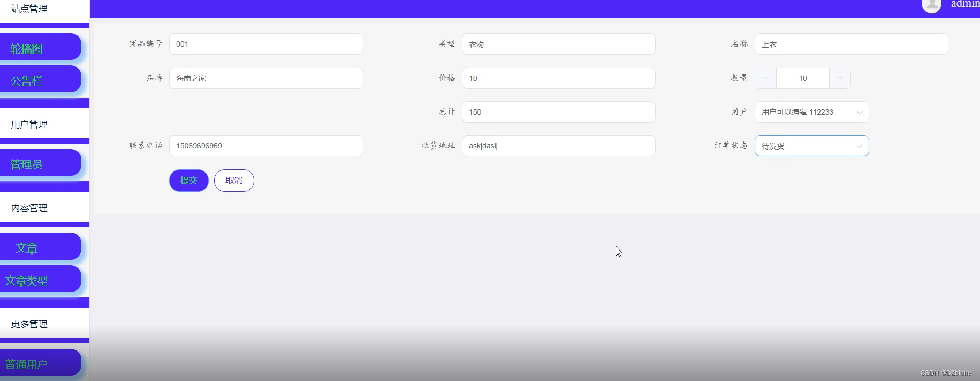The height and width of the screenshot is (381, 980).
Task: Click the 品牌 input field
Action: click(266, 78)
